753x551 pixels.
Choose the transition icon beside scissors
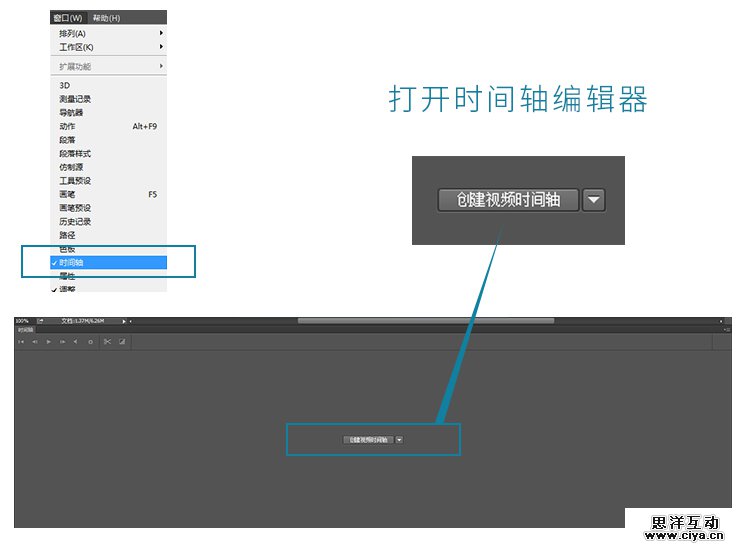(x=122, y=342)
